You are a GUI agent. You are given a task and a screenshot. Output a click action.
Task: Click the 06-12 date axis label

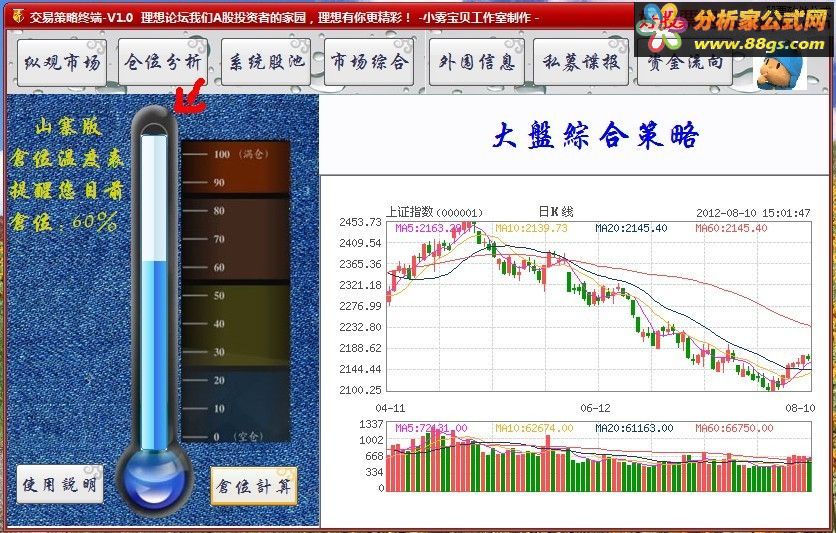point(595,408)
